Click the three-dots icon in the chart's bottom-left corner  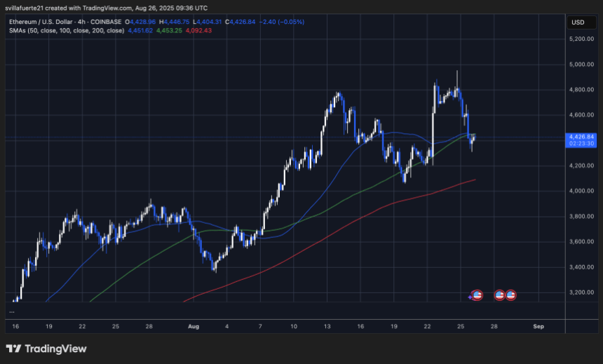click(12, 311)
